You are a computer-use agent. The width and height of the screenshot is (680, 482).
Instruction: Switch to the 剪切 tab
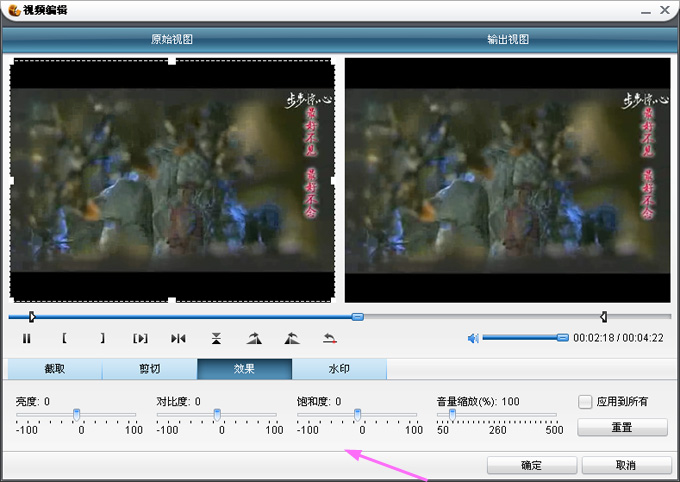(x=150, y=369)
